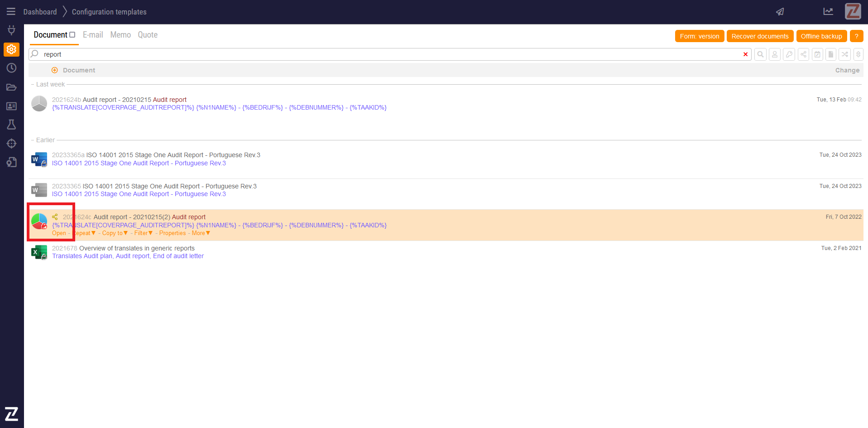Click the key filter icon beside search
The image size is (868, 428).
(x=789, y=54)
